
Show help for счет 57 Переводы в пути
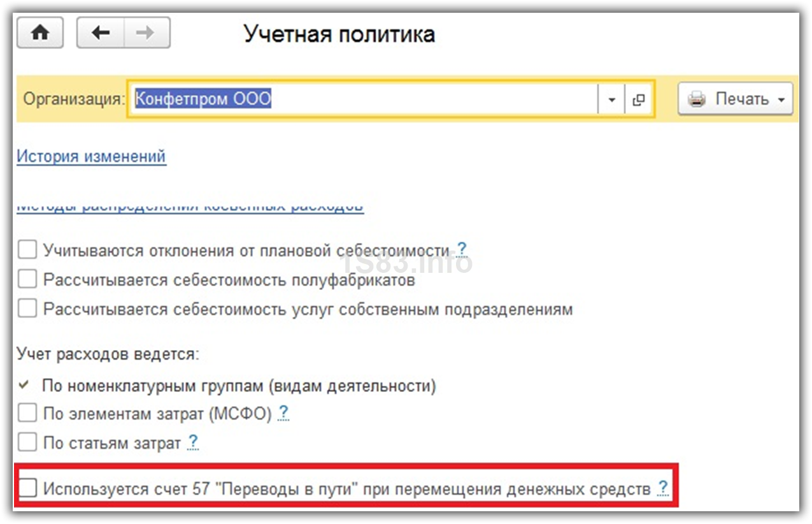coord(663,488)
